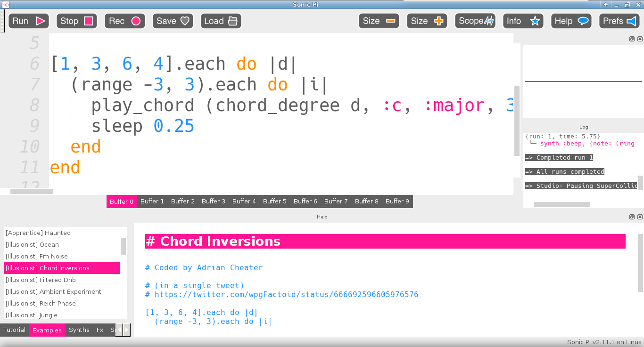The image size is (644, 347).
Task: Load a file with Load button
Action: click(x=221, y=21)
